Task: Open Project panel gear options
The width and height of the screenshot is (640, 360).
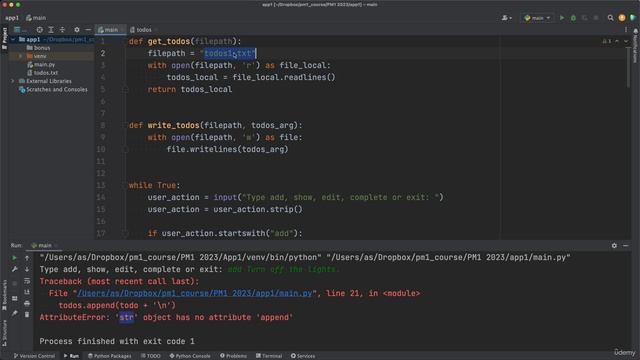Action: tap(77, 30)
